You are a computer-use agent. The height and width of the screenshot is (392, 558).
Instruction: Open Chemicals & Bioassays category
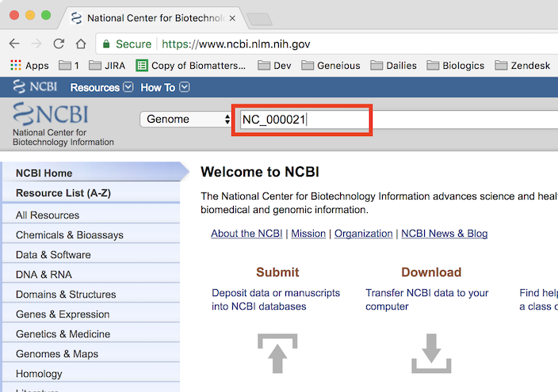[91, 234]
